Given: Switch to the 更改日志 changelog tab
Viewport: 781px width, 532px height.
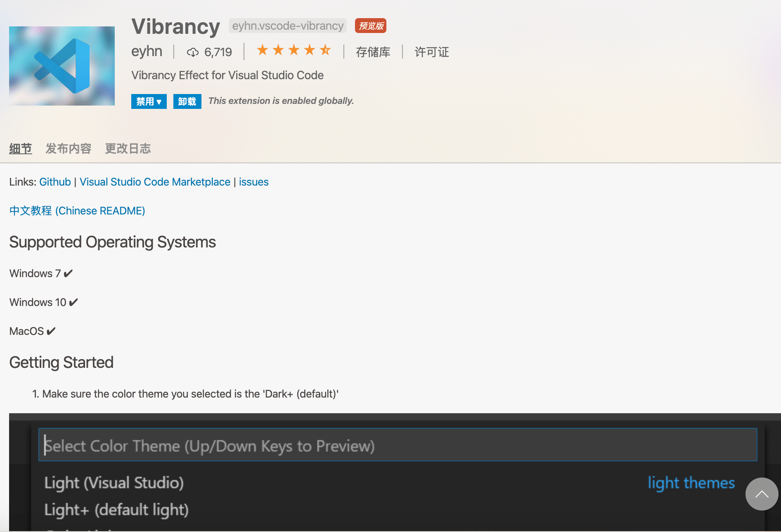Looking at the screenshot, I should [128, 148].
